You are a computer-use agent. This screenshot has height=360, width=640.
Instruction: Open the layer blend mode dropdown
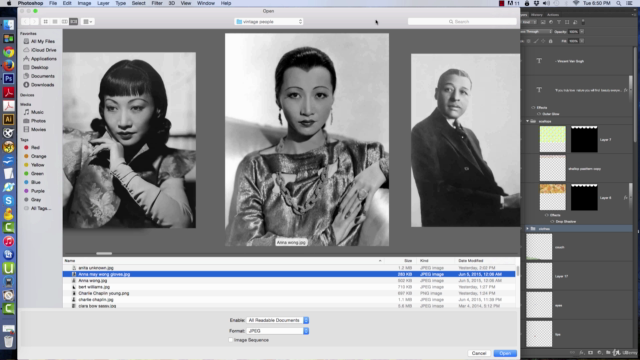[537, 31]
